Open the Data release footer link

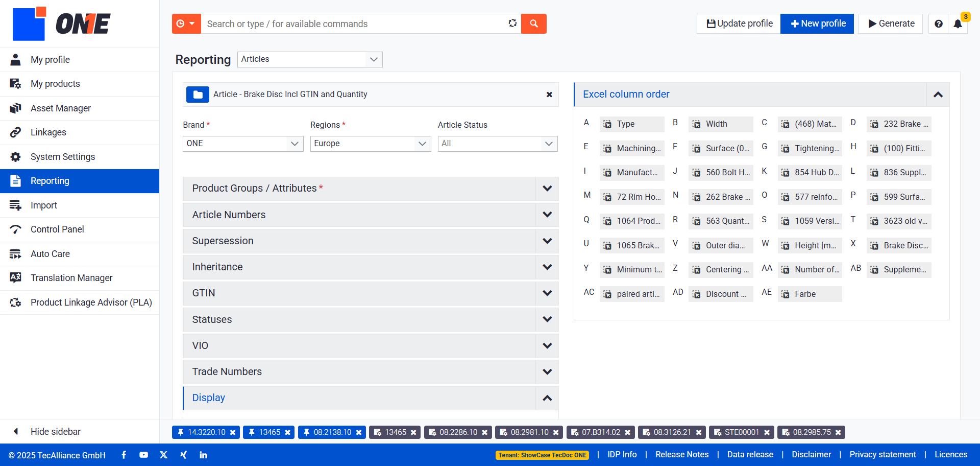click(x=750, y=455)
